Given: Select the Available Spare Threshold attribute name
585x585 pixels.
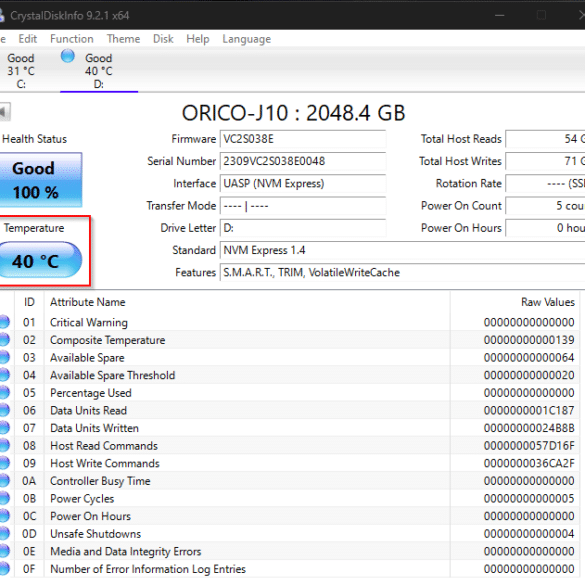Looking at the screenshot, I should tap(112, 375).
